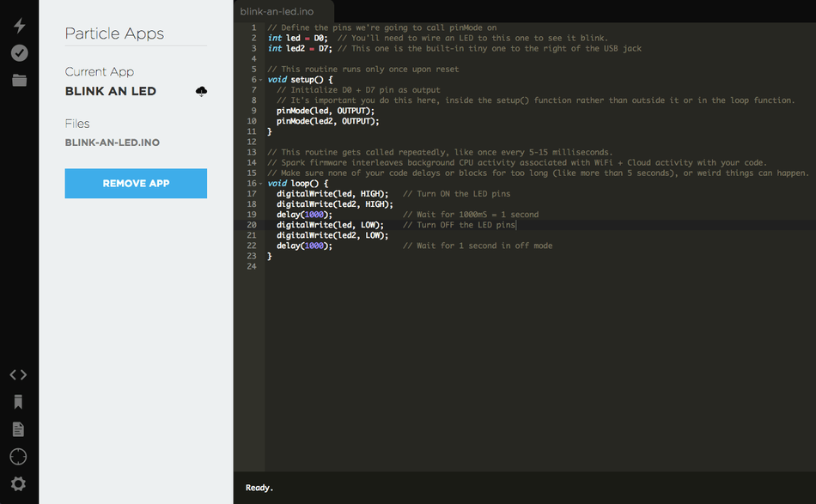Click the Files section label
Image resolution: width=816 pixels, height=504 pixels.
click(77, 124)
